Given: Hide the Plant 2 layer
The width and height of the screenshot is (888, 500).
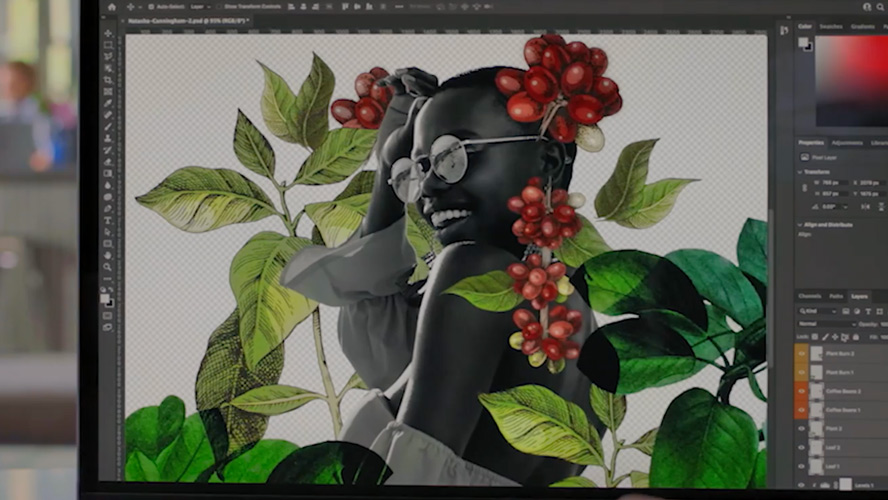Looking at the screenshot, I should [x=801, y=428].
